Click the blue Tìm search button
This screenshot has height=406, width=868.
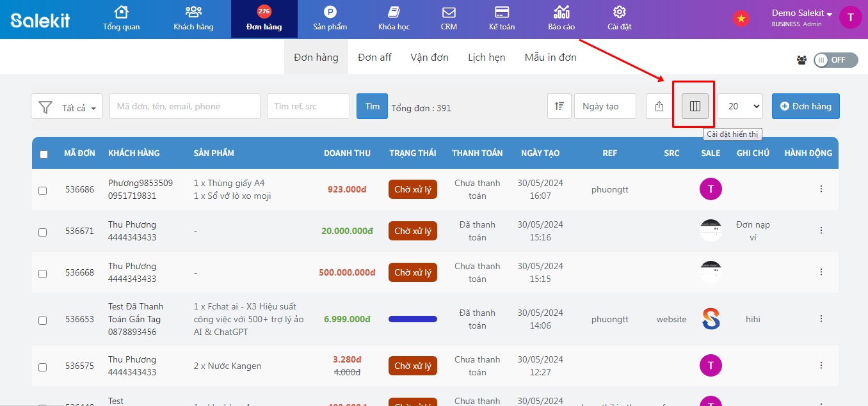point(372,106)
